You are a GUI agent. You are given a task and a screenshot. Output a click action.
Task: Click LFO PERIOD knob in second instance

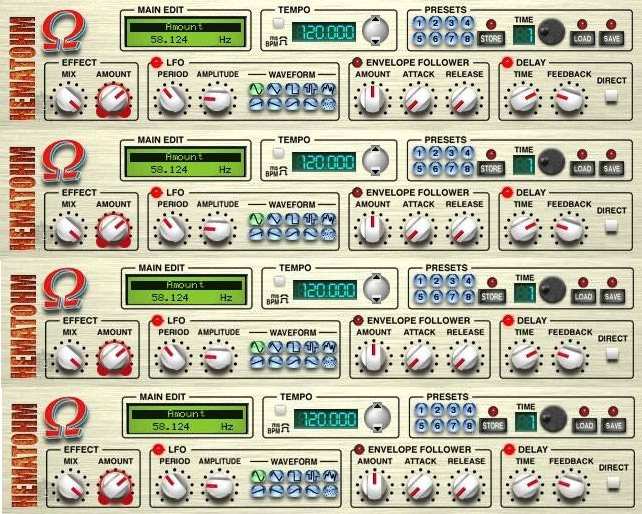[x=172, y=229]
